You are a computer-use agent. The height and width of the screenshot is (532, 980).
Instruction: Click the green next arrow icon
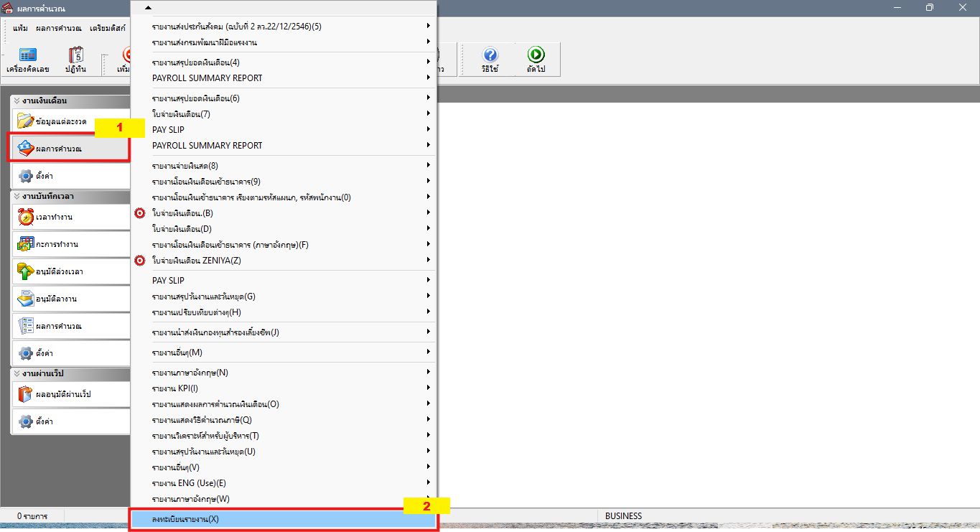(x=536, y=60)
